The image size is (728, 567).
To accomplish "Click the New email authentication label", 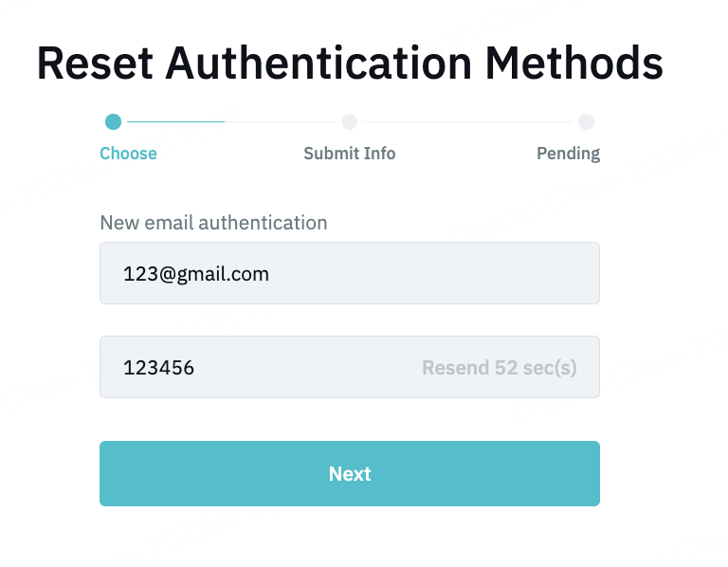I will point(213,223).
